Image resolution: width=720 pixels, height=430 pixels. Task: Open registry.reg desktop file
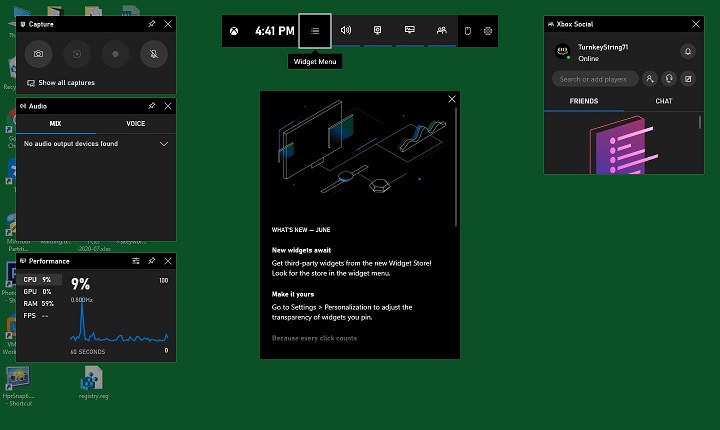[93, 382]
